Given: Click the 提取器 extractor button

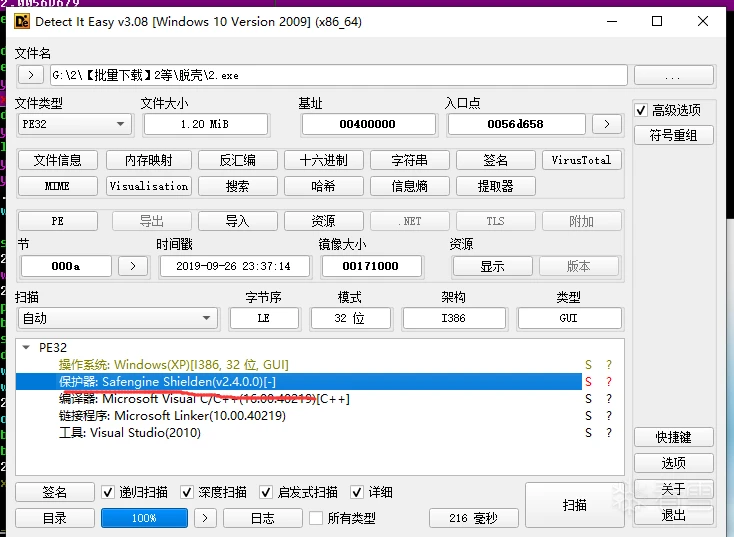Looking at the screenshot, I should coord(496,186).
